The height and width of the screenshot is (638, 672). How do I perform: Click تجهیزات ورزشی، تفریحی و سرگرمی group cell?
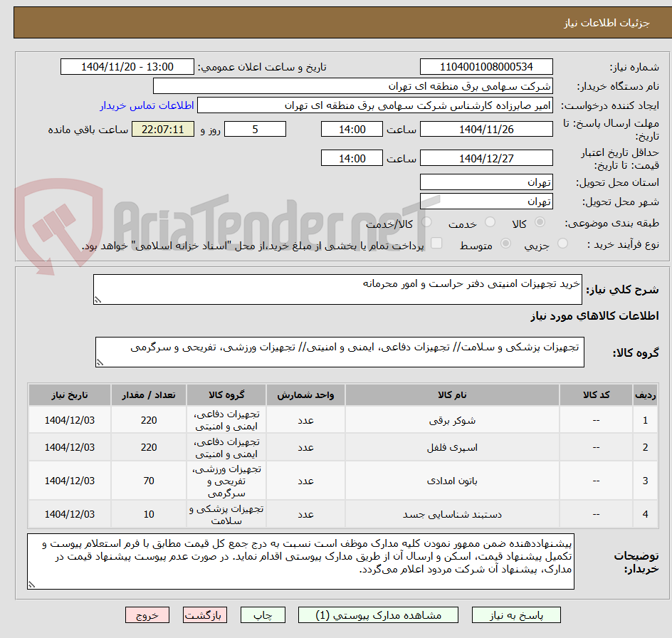pos(226,481)
